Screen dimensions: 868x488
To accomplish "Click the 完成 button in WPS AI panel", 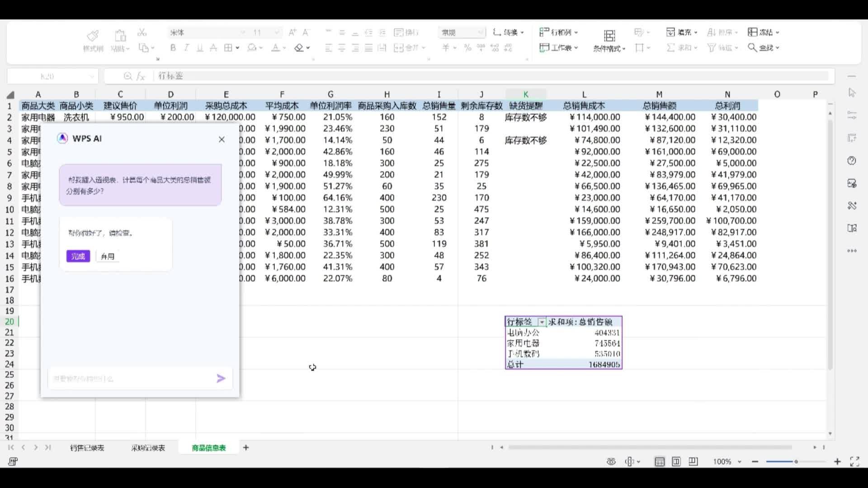I will pyautogui.click(x=78, y=256).
